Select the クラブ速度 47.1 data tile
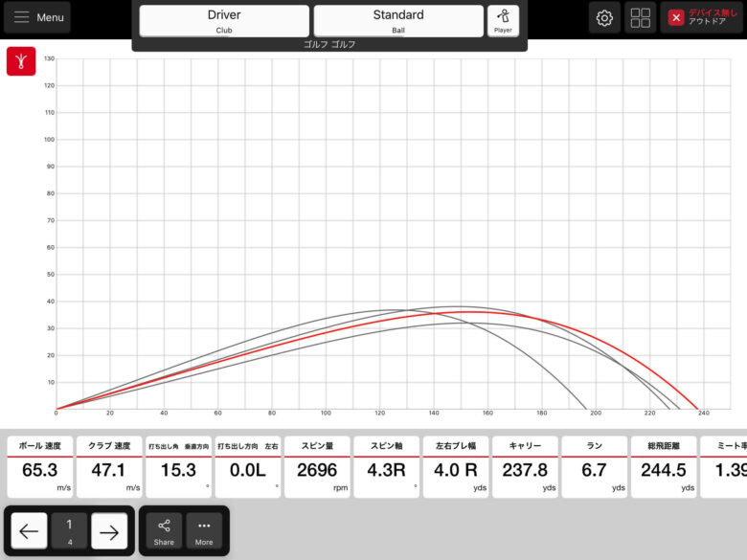This screenshot has width=747, height=560. click(109, 467)
